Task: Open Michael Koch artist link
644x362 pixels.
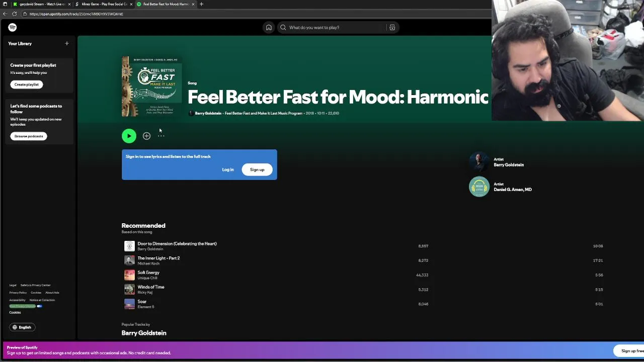Action: [x=148, y=263]
